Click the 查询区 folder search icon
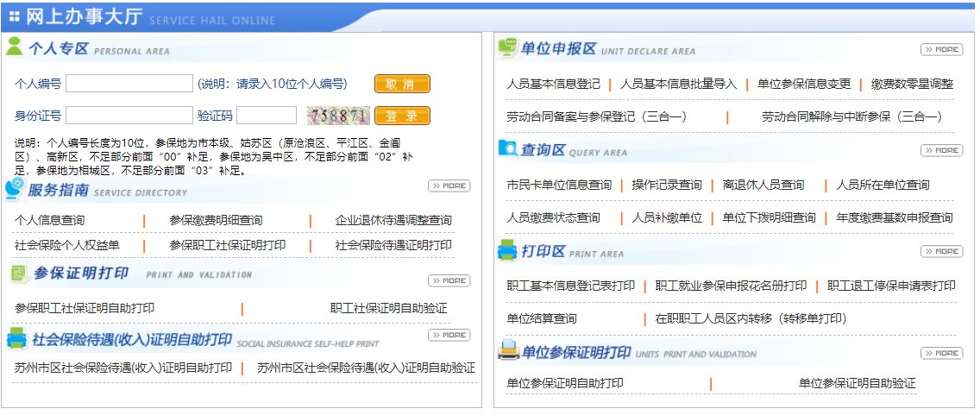This screenshot has height=415, width=980. 507,148
